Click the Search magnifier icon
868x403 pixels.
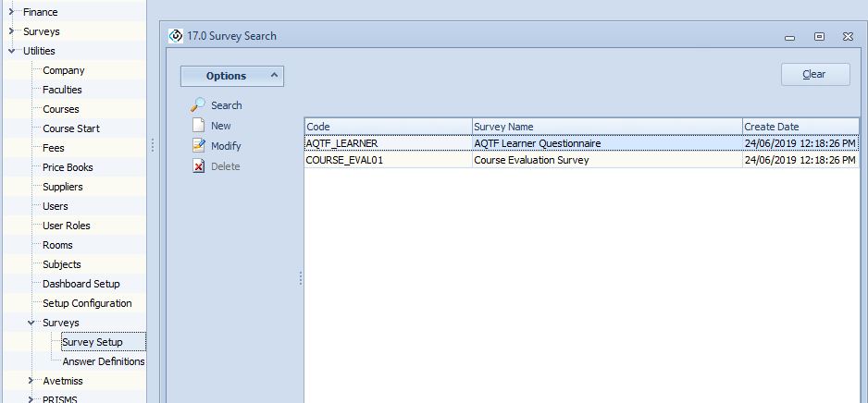pyautogui.click(x=198, y=105)
